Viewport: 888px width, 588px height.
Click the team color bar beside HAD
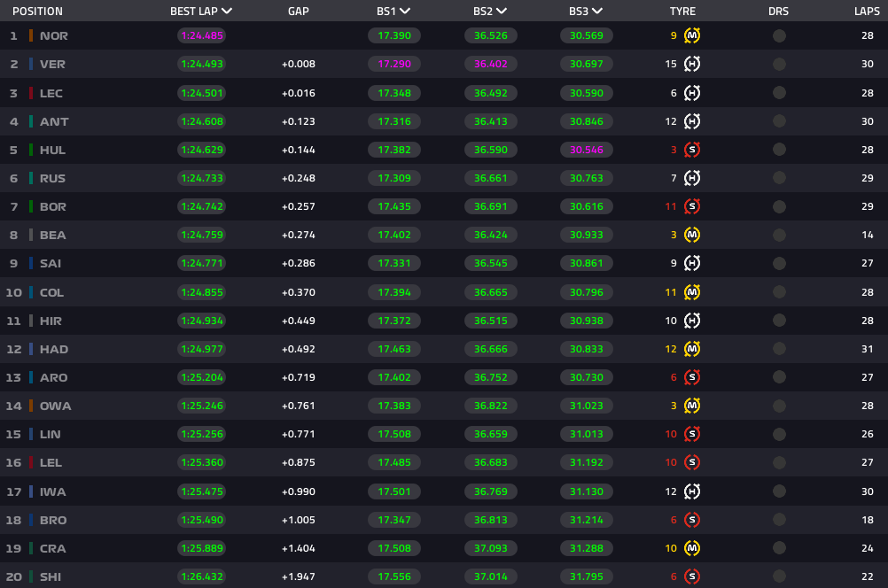tap(31, 349)
